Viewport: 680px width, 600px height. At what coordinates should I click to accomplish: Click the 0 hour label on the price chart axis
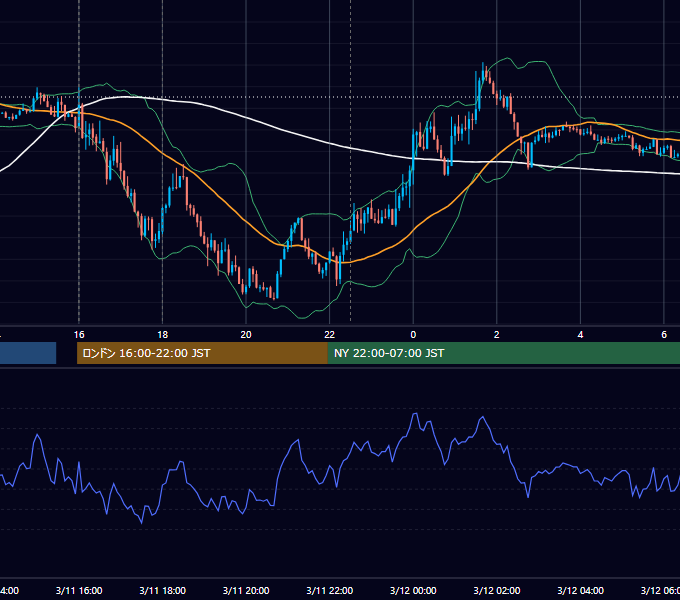coord(413,335)
